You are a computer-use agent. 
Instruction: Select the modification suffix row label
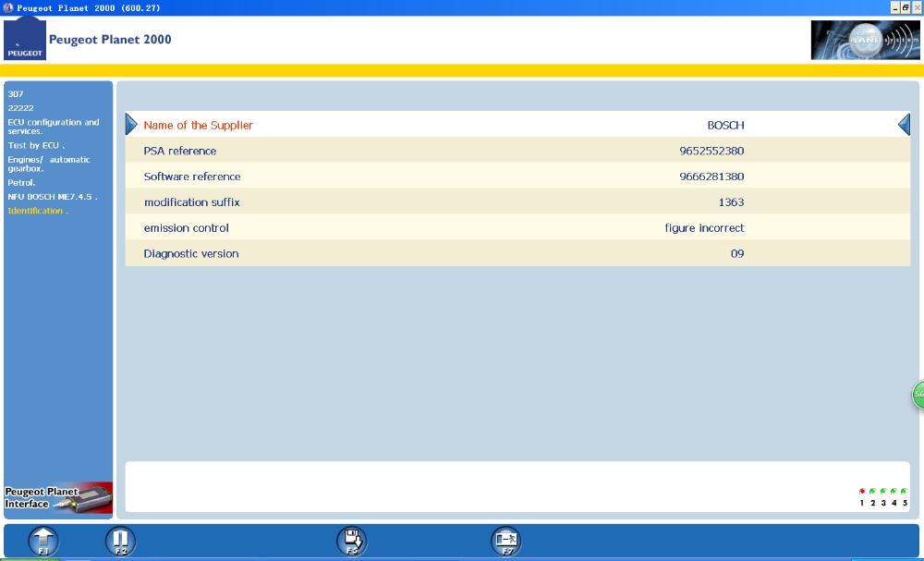coord(192,202)
